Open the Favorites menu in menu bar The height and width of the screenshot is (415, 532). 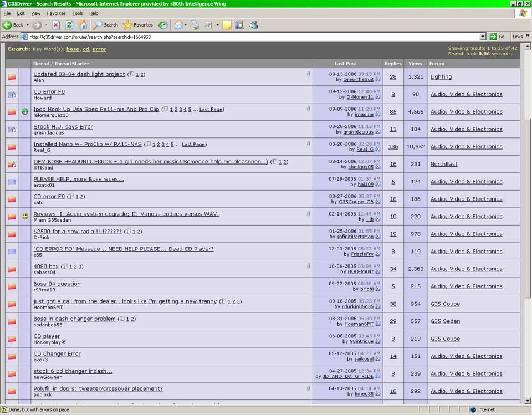coord(56,13)
